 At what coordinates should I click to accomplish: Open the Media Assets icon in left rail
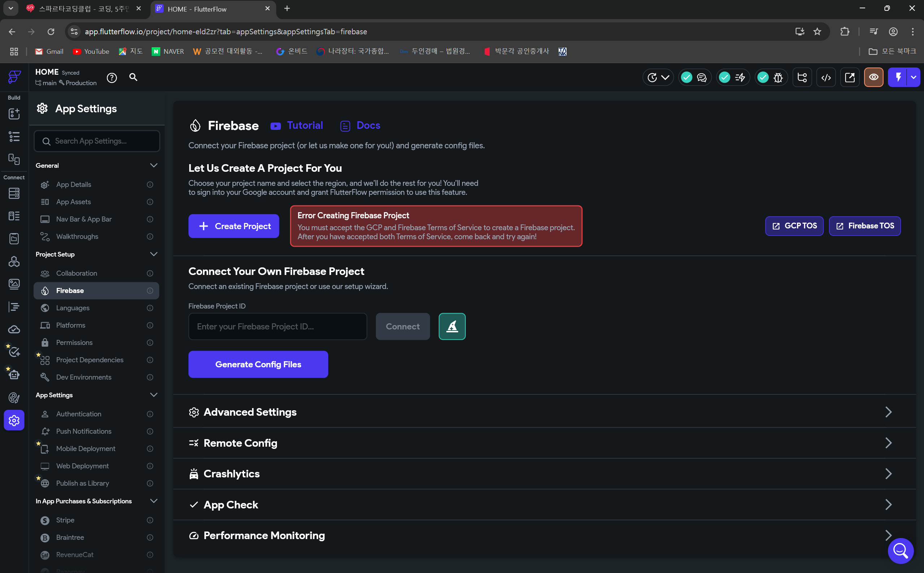(14, 284)
